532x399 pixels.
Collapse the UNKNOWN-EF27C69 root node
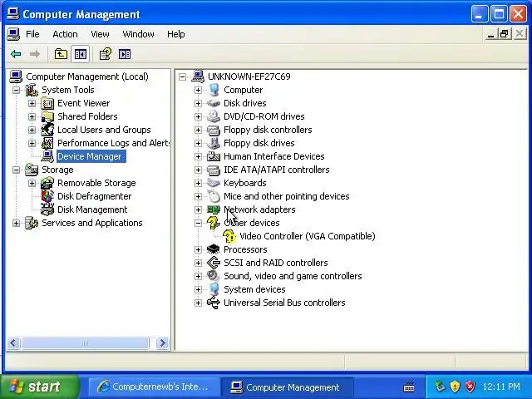(x=182, y=76)
